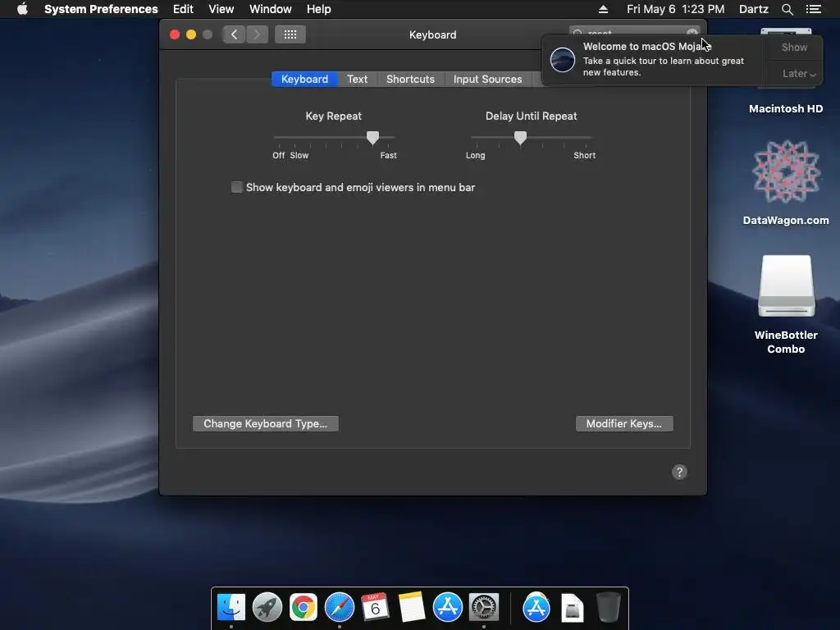Open the App Store icon beside Notes

coord(447,607)
